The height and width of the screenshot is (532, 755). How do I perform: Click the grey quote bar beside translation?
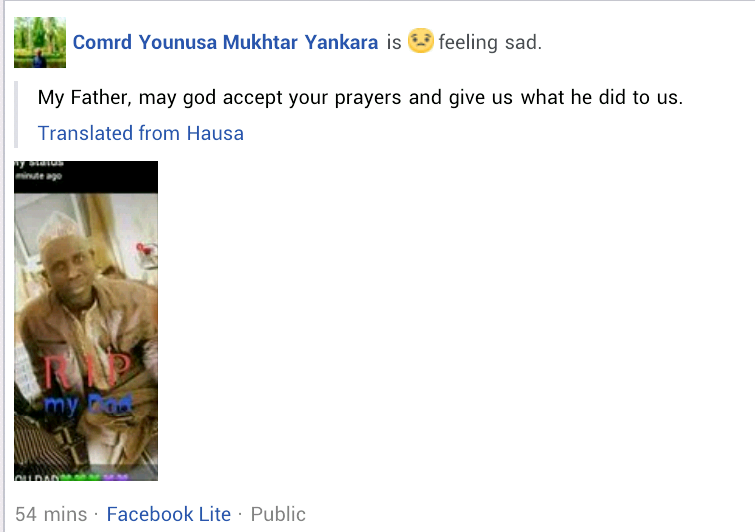(16, 115)
